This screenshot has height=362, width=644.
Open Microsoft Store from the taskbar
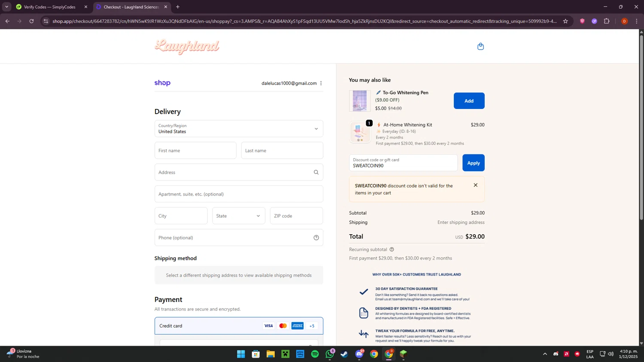[256, 354]
